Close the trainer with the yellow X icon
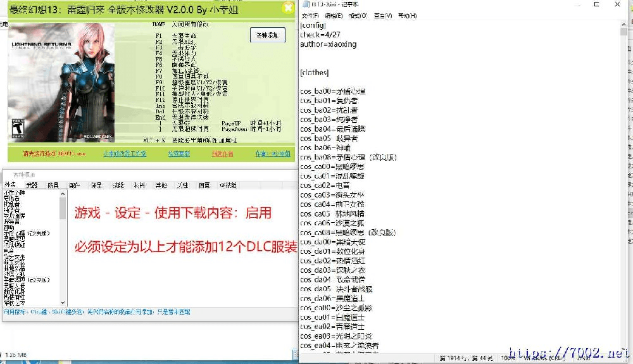The width and height of the screenshot is (633, 364). pos(288,8)
